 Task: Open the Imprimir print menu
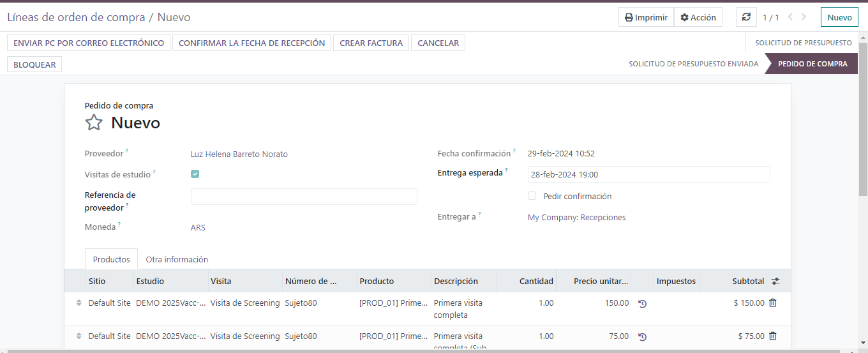click(646, 17)
